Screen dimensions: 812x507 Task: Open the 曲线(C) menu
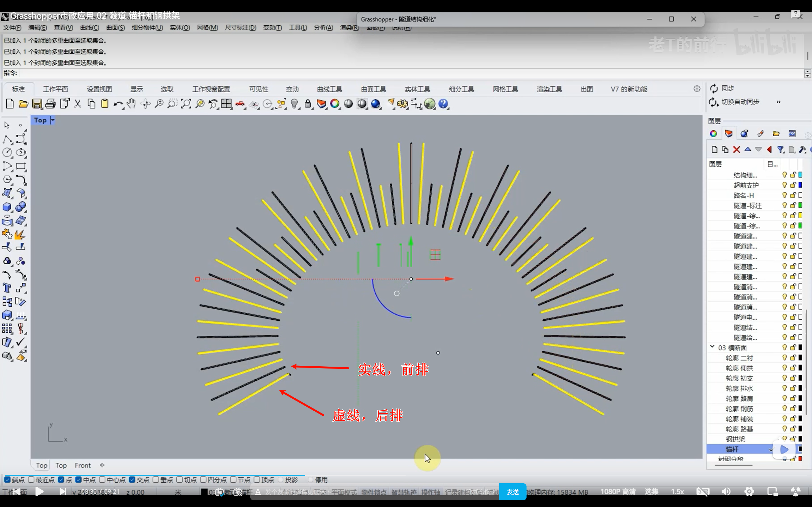pos(89,28)
